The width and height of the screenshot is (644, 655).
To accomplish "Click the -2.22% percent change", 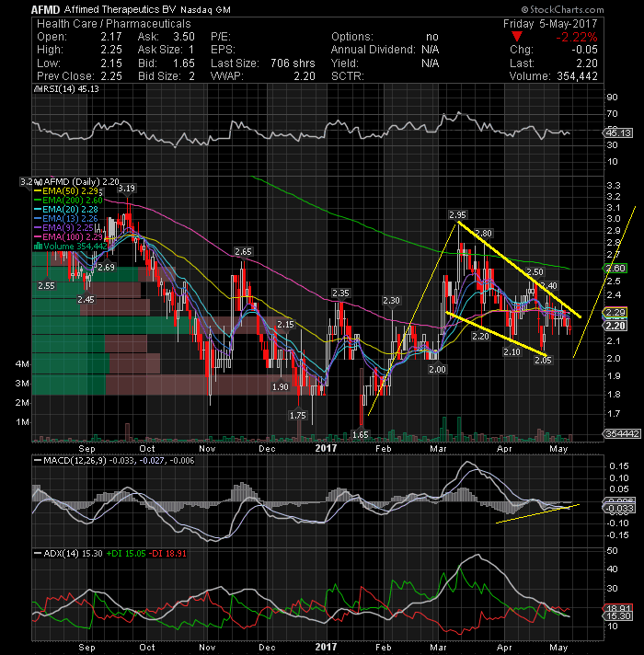I will pyautogui.click(x=576, y=37).
